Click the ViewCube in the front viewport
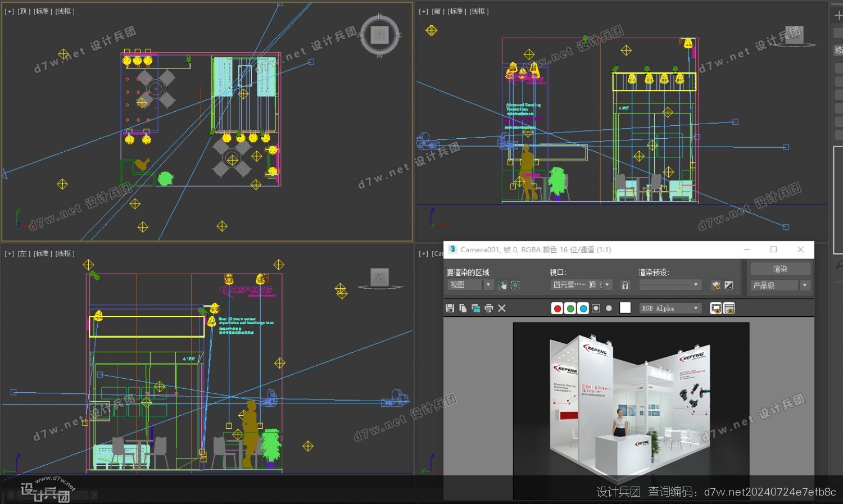The width and height of the screenshot is (843, 504). 794,35
